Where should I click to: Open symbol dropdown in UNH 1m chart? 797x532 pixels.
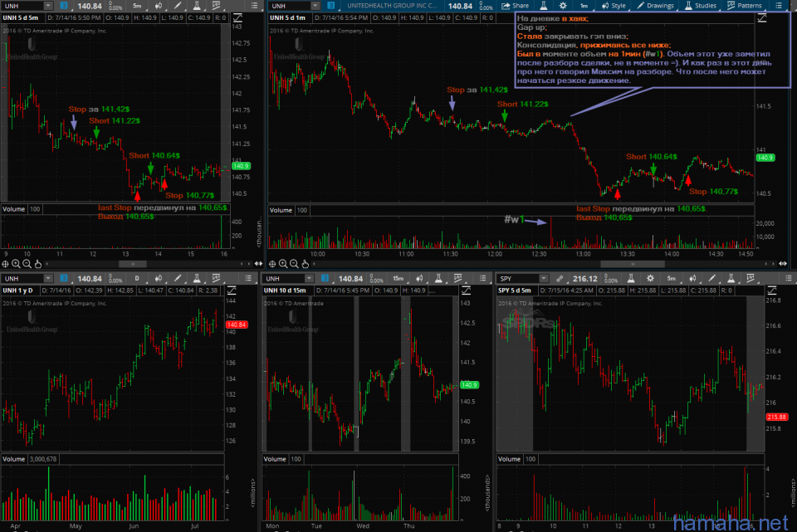[315, 6]
